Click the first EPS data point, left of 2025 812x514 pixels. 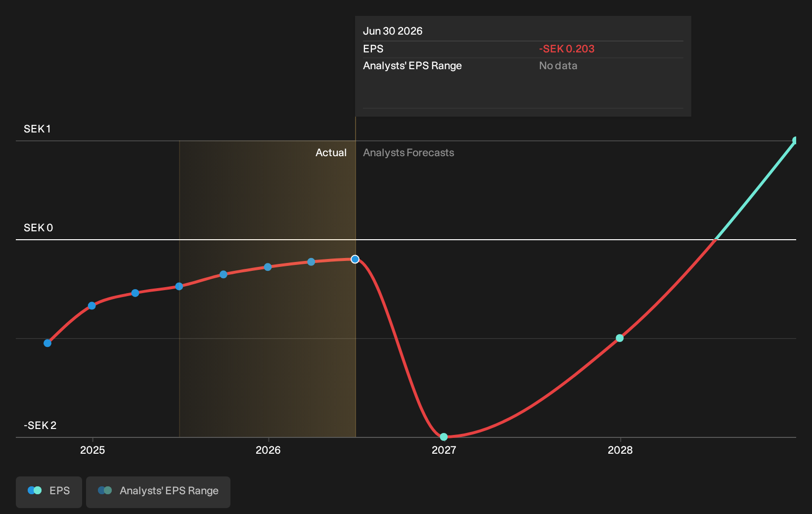(47, 343)
